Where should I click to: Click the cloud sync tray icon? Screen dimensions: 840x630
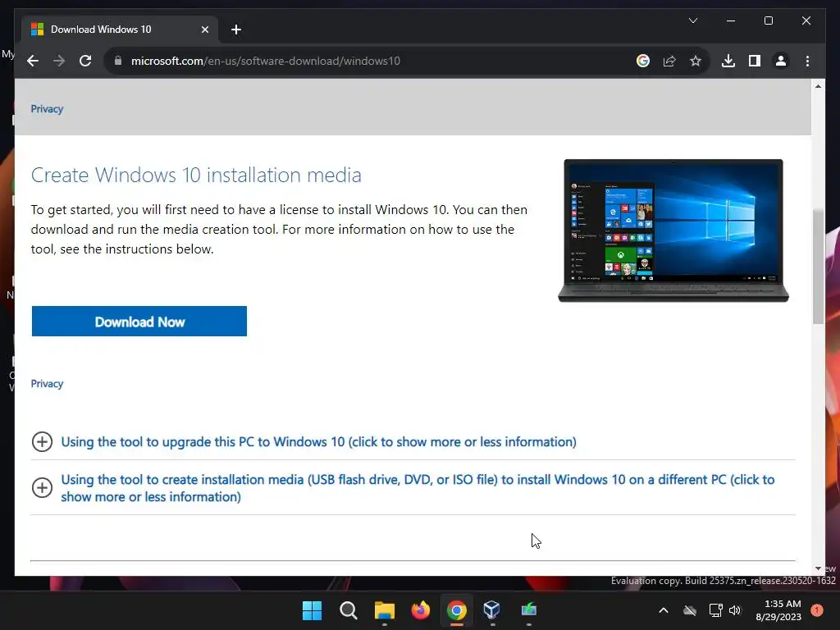[689, 610]
